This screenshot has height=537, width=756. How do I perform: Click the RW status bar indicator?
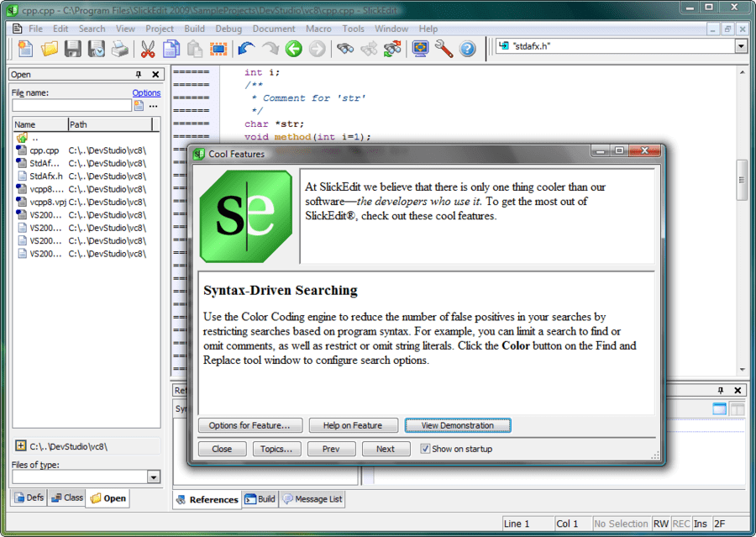[660, 524]
